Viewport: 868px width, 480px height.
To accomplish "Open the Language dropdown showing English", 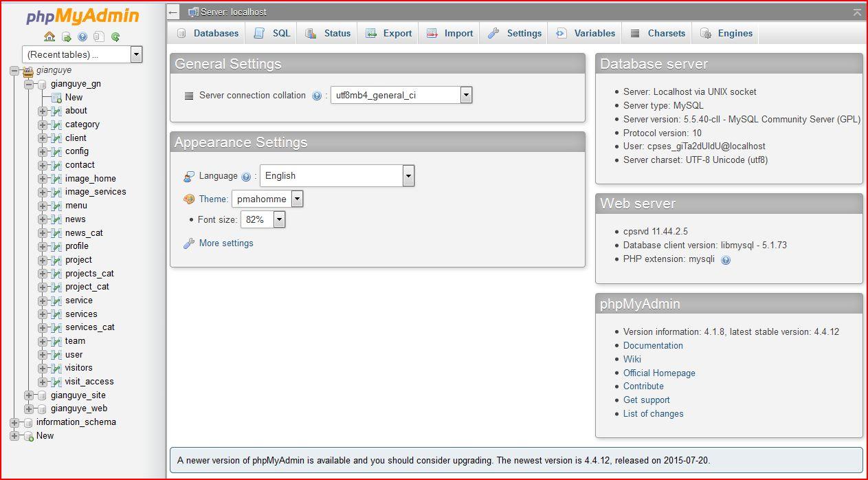I will click(337, 176).
